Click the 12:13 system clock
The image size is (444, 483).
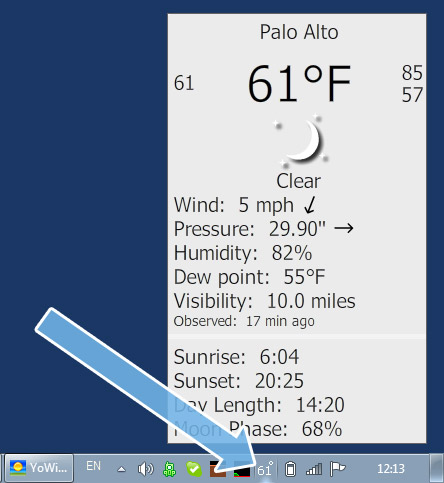click(x=391, y=469)
